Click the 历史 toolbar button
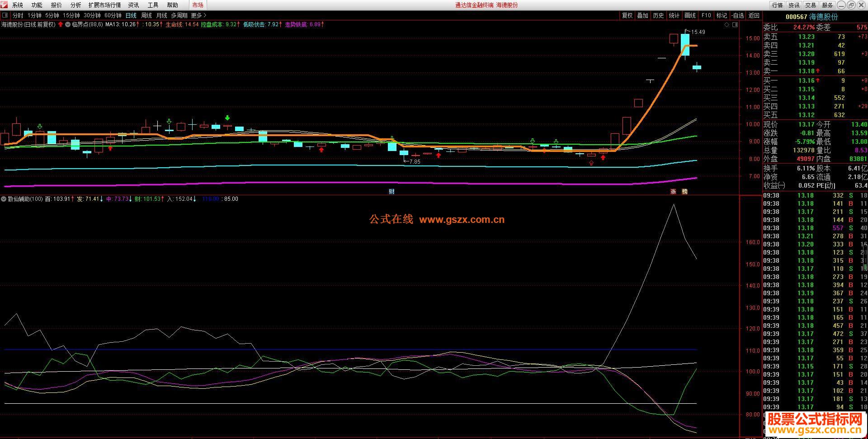 (658, 15)
